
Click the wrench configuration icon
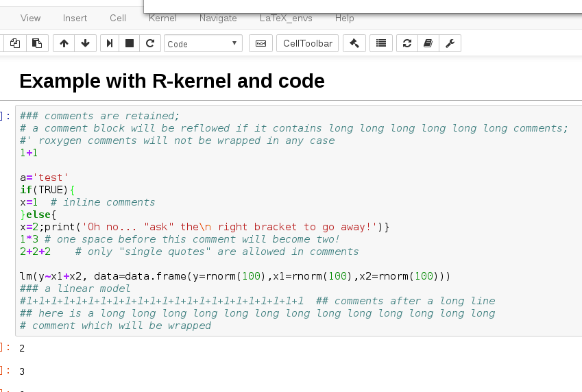click(450, 44)
